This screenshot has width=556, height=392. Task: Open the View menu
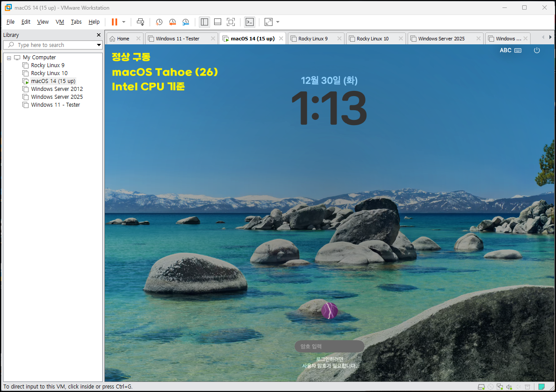(43, 22)
